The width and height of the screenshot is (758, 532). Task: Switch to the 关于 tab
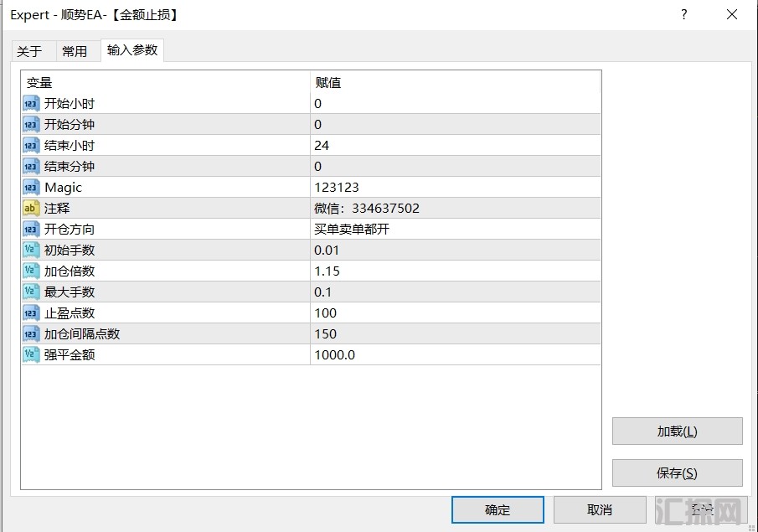29,51
